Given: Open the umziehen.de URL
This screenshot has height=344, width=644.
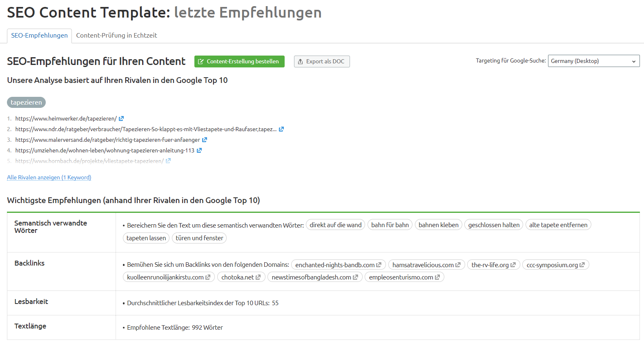Looking at the screenshot, I should tap(105, 150).
